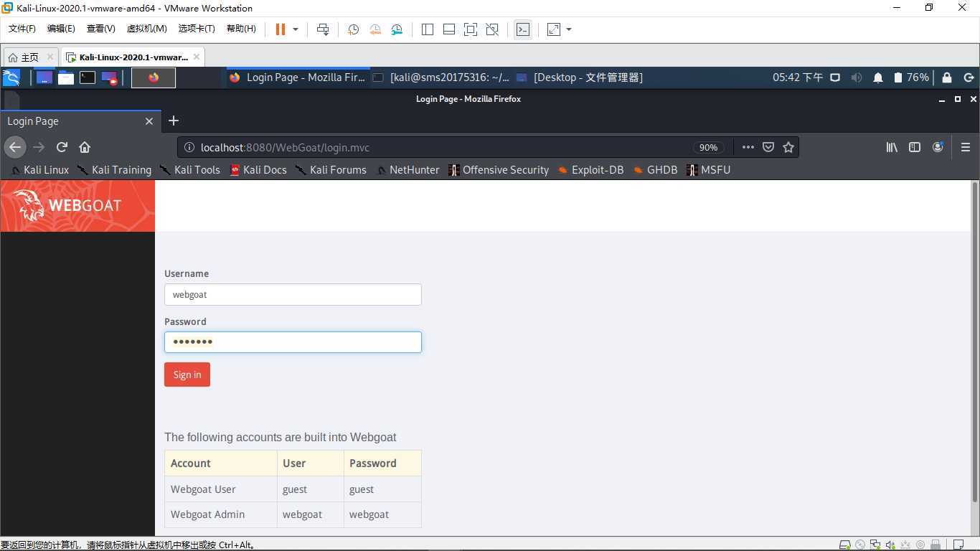
Task: Toggle Firefox sidebar icon
Action: [915, 147]
